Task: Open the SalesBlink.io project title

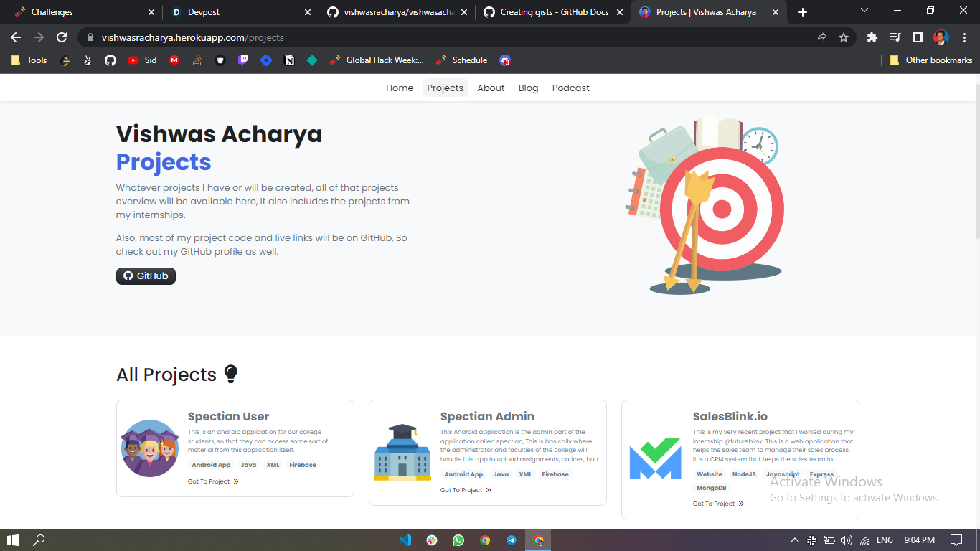Action: point(730,416)
